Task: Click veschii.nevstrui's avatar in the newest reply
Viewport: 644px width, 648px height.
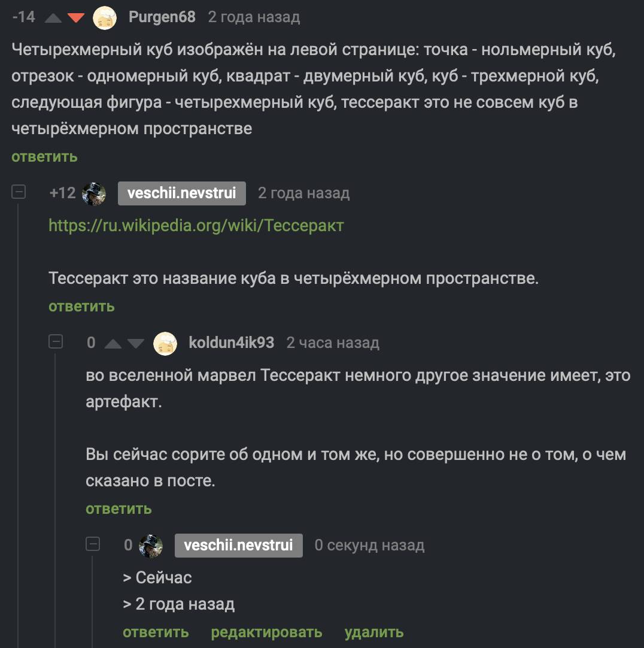Action: tap(152, 545)
